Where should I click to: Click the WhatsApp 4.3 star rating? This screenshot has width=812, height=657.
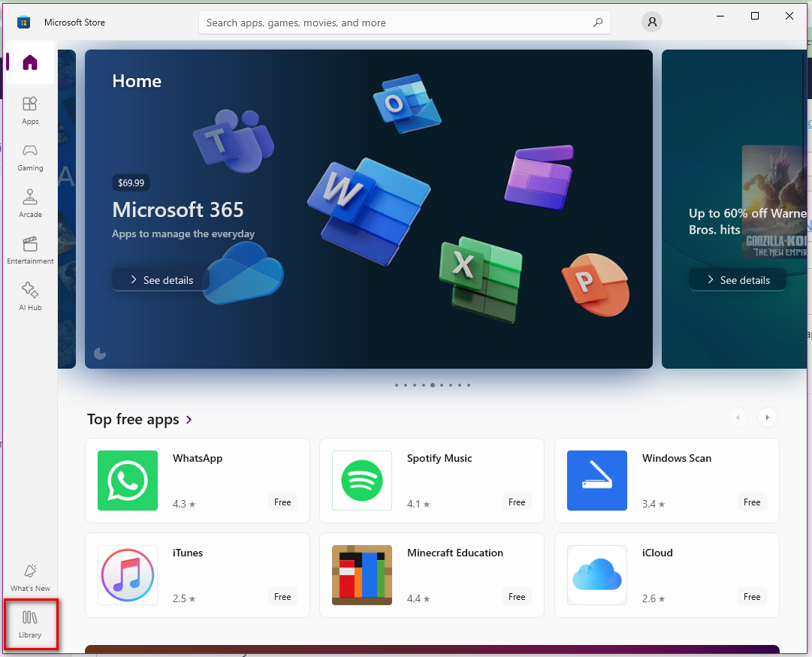coord(184,504)
